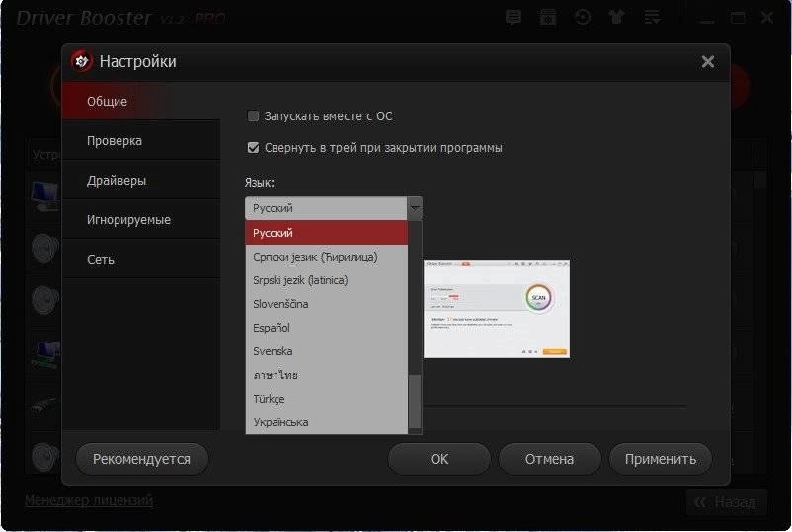
Task: Select the Thai ภาษาไทย language entry
Action: click(x=326, y=375)
